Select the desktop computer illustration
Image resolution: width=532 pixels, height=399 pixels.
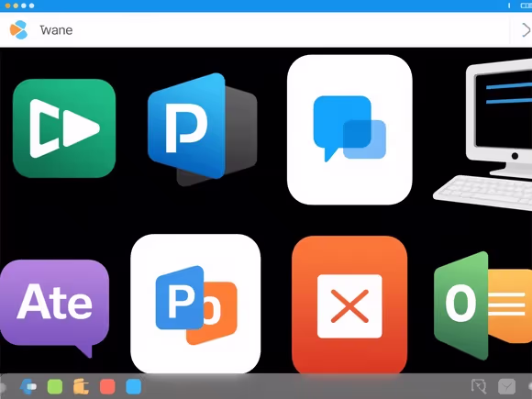tap(483, 134)
